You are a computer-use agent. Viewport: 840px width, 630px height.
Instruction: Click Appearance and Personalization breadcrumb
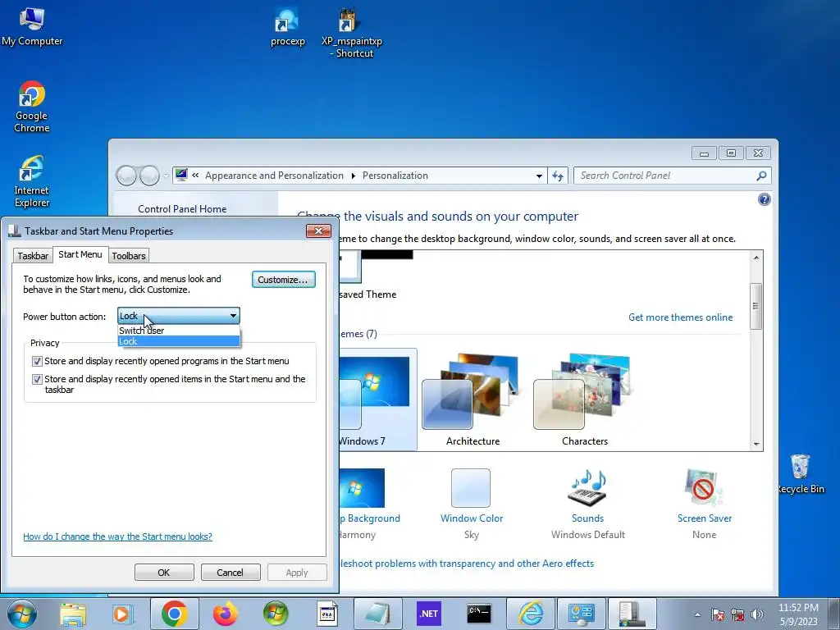[x=274, y=176]
